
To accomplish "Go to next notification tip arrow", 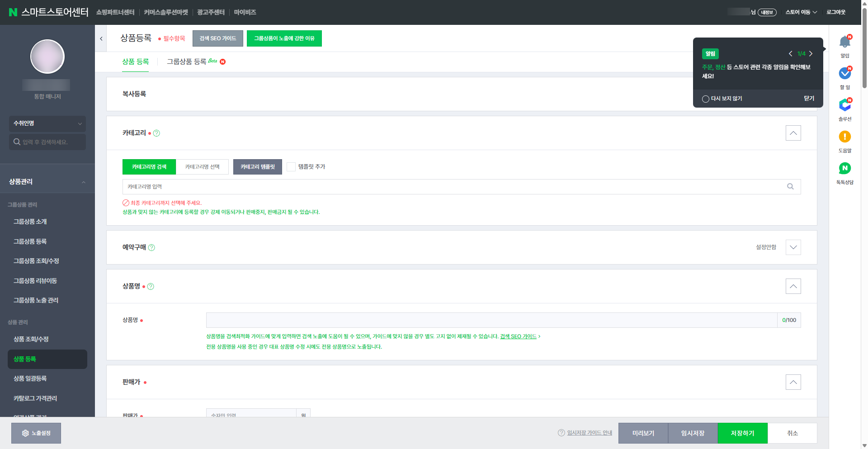I will pos(811,53).
